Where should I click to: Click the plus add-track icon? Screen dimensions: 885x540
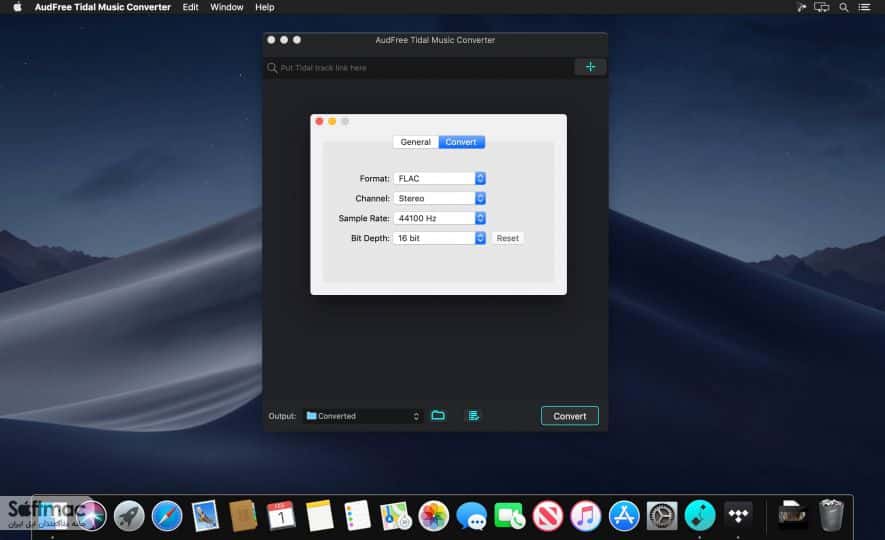coord(590,67)
